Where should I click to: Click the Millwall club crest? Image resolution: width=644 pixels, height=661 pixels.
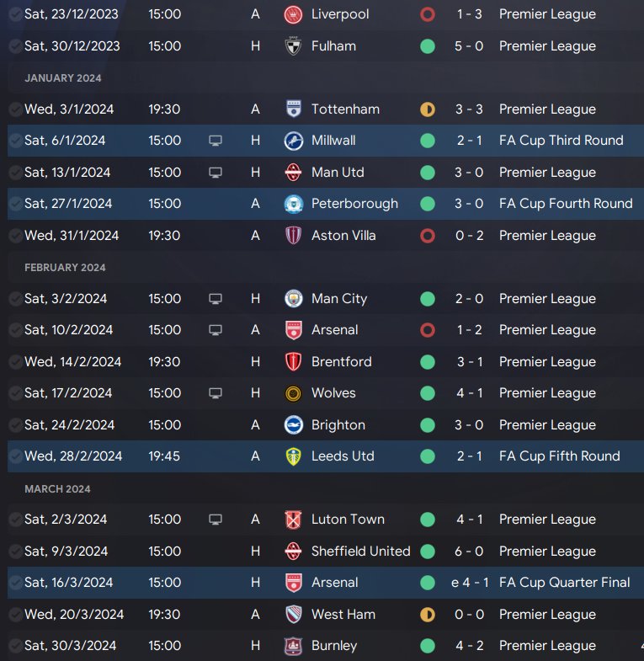pyautogui.click(x=294, y=141)
